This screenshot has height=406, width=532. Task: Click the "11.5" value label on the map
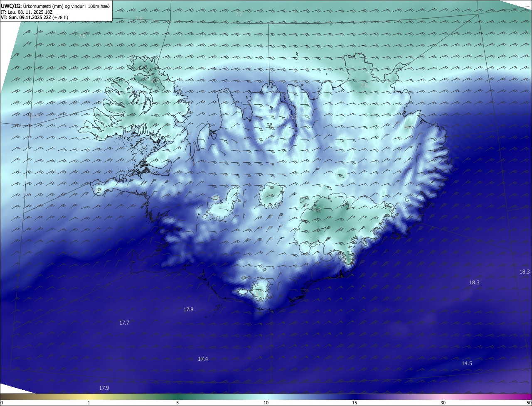click(34, 116)
